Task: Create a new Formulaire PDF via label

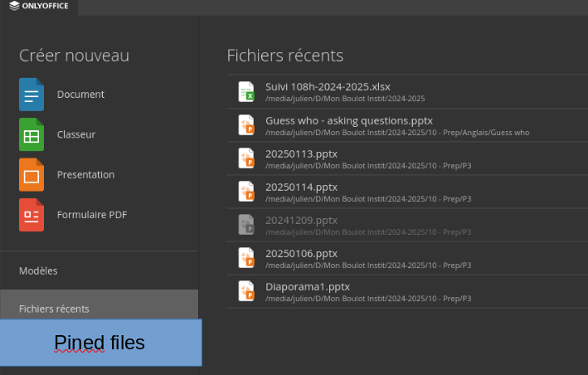Action: [x=92, y=215]
